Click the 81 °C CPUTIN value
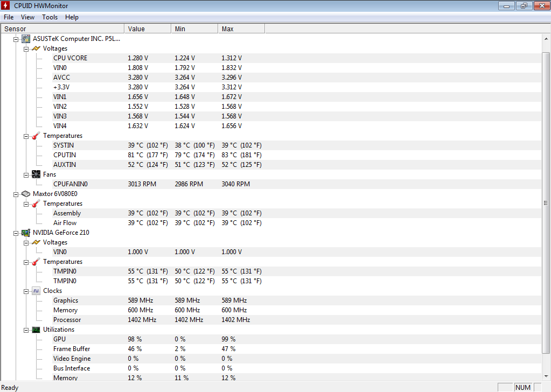 tap(148, 155)
